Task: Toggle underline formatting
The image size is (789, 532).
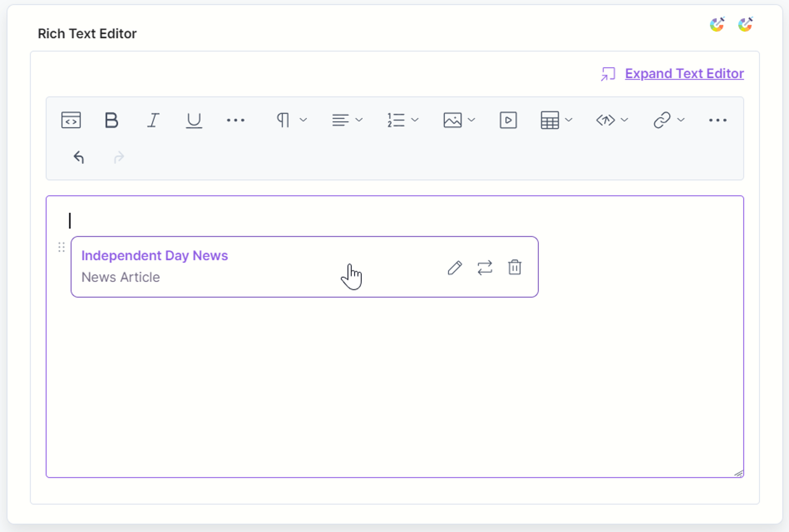Action: coord(194,120)
